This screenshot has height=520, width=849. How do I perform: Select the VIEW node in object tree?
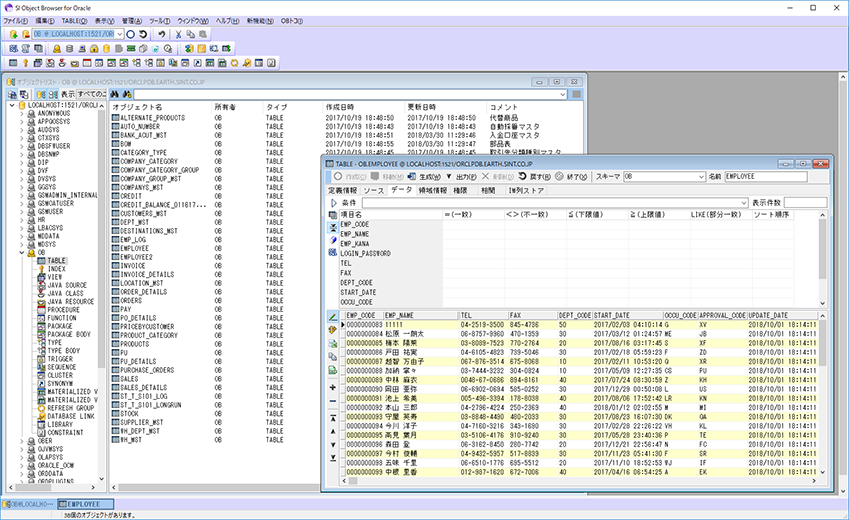tap(55, 277)
